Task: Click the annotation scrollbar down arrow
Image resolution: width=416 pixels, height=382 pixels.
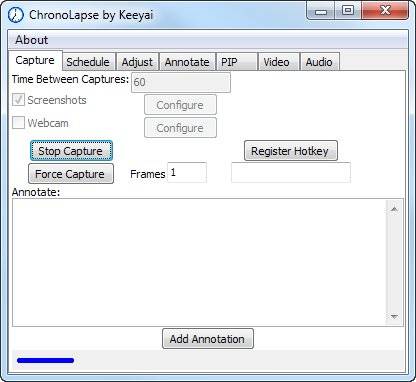Action: click(394, 316)
